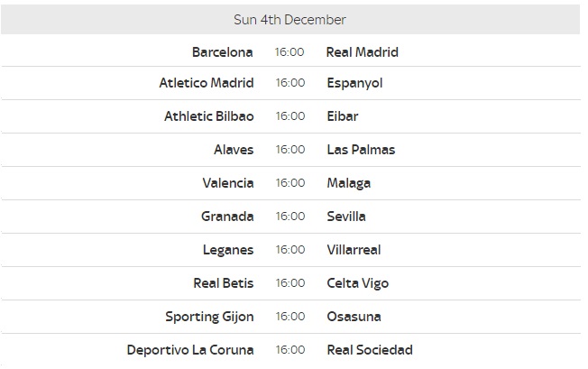
Task: Open the Villarreal team link
Action: click(x=354, y=250)
